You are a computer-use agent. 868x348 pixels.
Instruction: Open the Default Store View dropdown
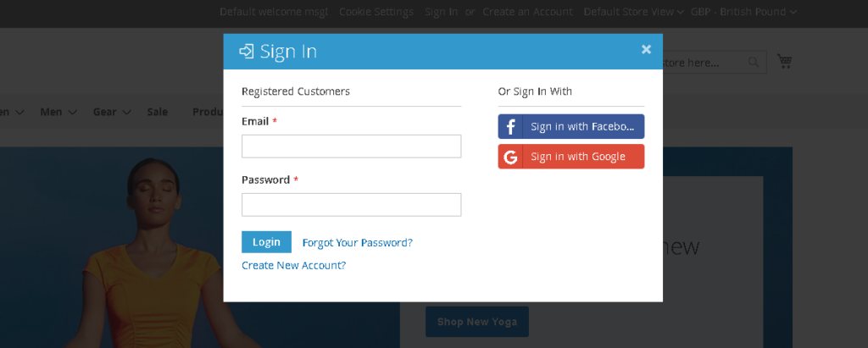(634, 12)
